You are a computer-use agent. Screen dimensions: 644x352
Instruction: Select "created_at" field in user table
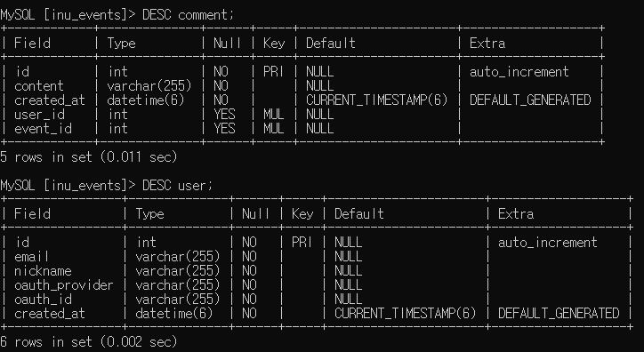point(50,314)
